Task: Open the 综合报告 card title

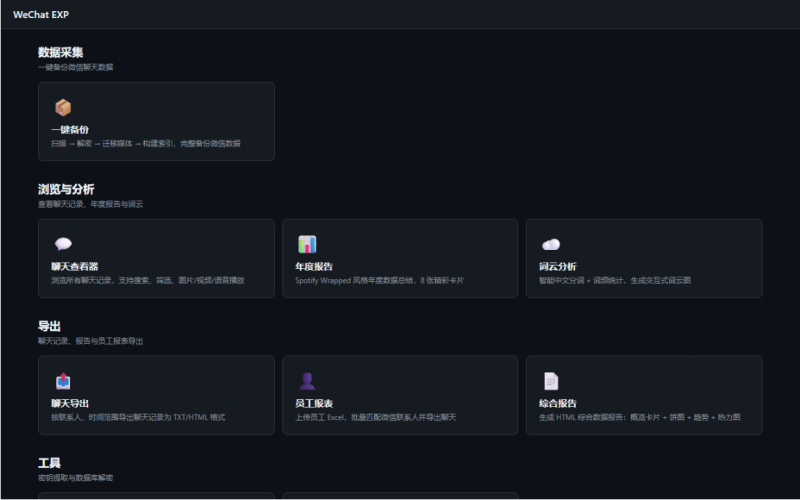Action: point(558,404)
